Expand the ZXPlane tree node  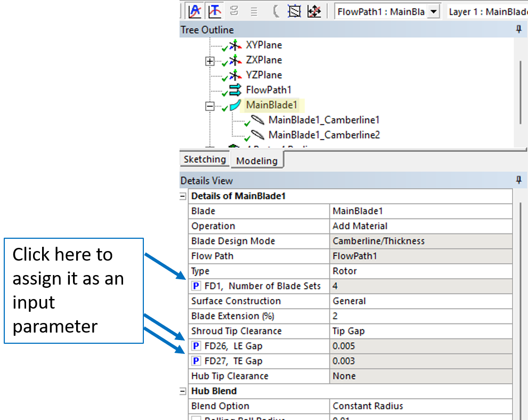(209, 61)
